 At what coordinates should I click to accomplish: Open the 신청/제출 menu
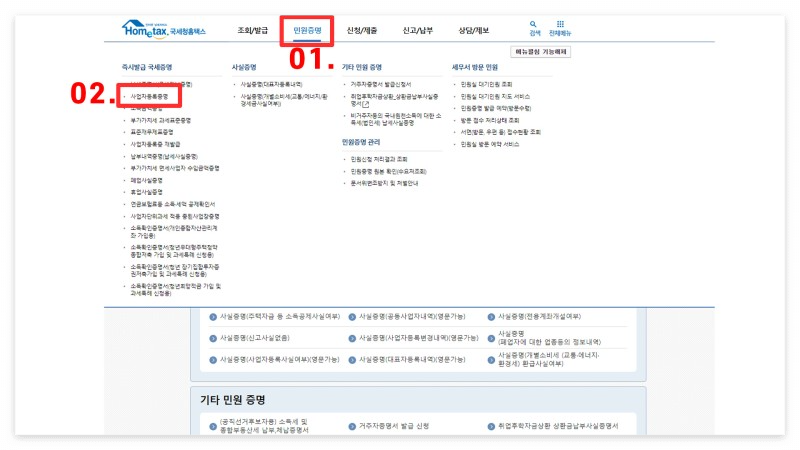[x=362, y=31]
